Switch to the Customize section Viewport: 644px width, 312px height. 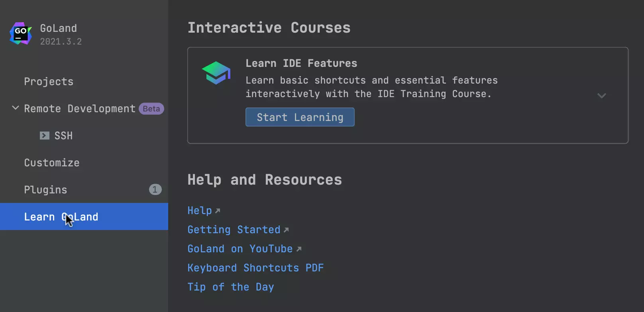(x=52, y=163)
